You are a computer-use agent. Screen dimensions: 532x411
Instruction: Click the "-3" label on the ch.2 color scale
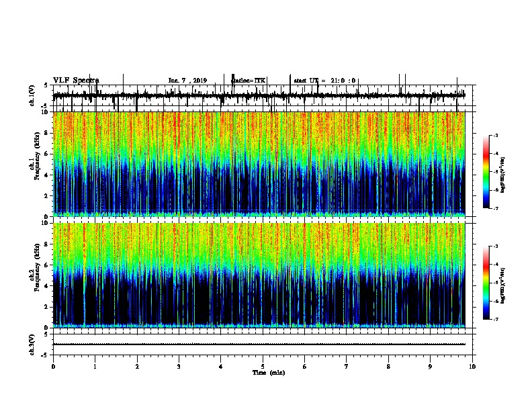point(496,246)
